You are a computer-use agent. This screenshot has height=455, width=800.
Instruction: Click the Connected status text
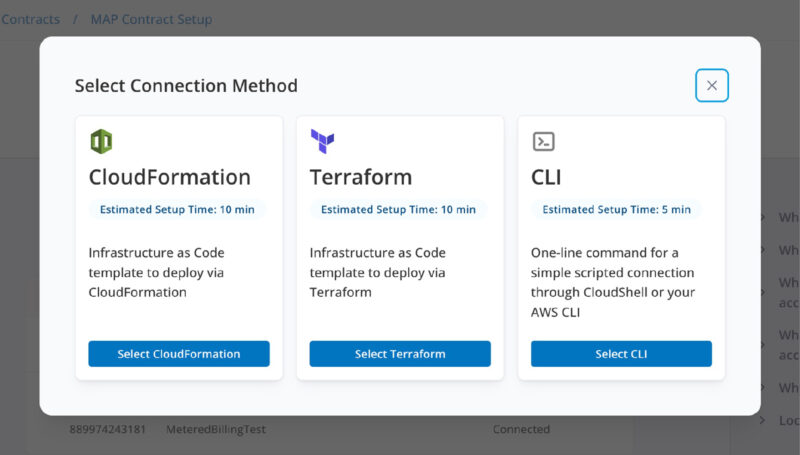(521, 429)
